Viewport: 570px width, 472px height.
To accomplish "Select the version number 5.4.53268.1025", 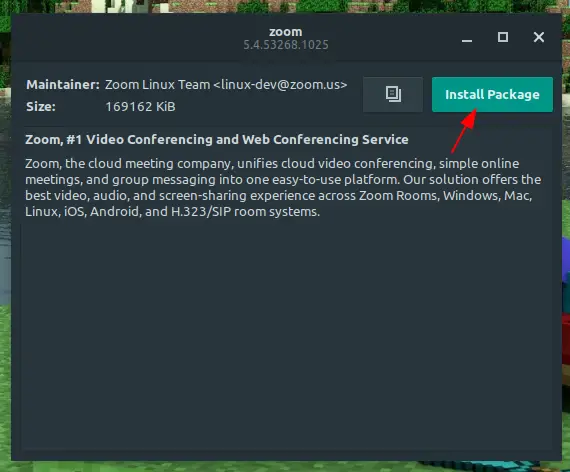I will coord(286,45).
